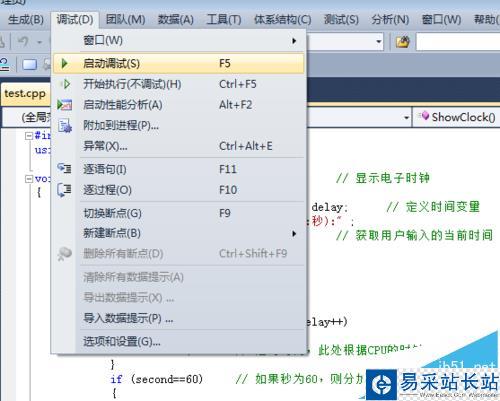This screenshot has height=401, width=500.
Task: Click the Step Over icon beside 逐过程(O)
Action: point(64,190)
